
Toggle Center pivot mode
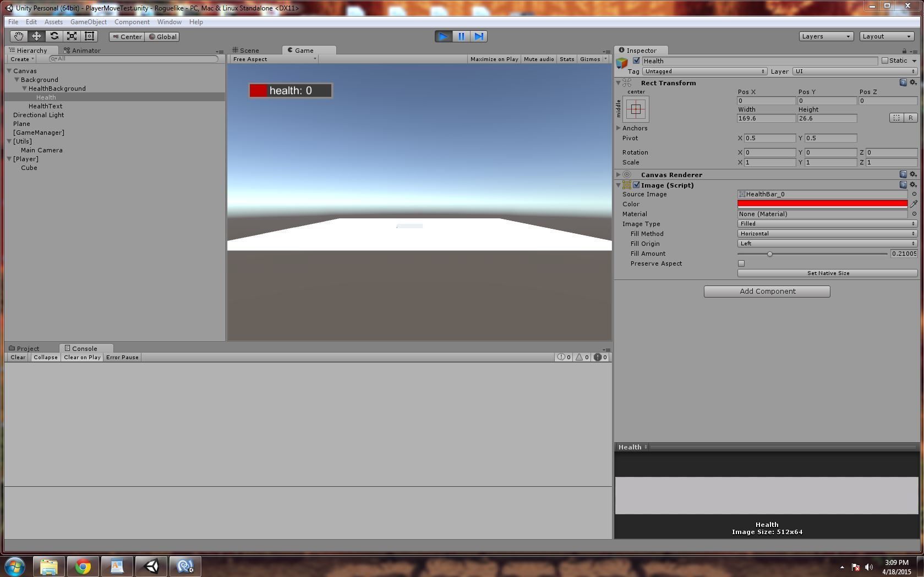point(127,37)
